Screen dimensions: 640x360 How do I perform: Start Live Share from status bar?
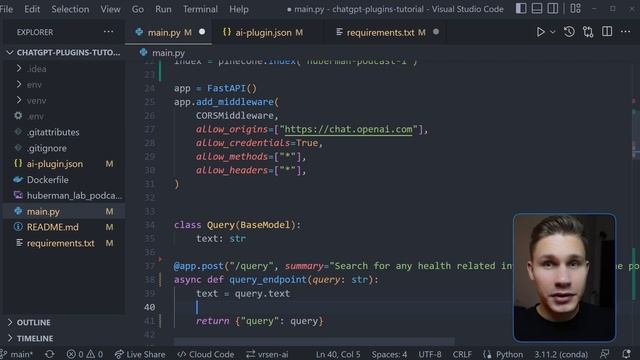tap(140, 354)
